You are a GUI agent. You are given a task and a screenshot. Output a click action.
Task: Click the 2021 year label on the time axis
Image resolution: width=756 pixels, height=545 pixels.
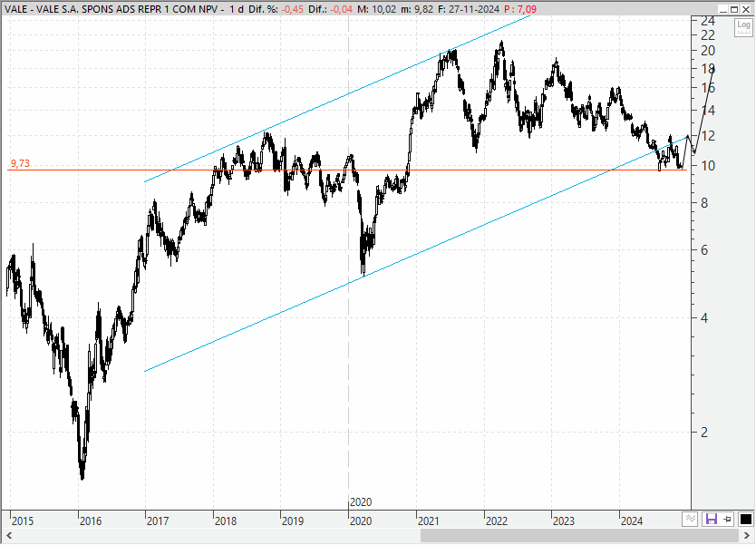[428, 521]
